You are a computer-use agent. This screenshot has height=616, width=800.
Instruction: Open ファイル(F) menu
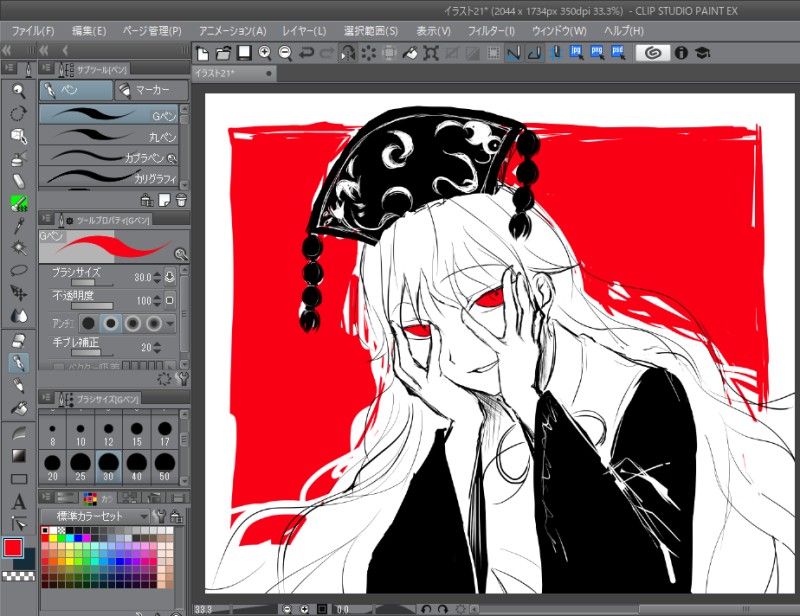pyautogui.click(x=33, y=31)
